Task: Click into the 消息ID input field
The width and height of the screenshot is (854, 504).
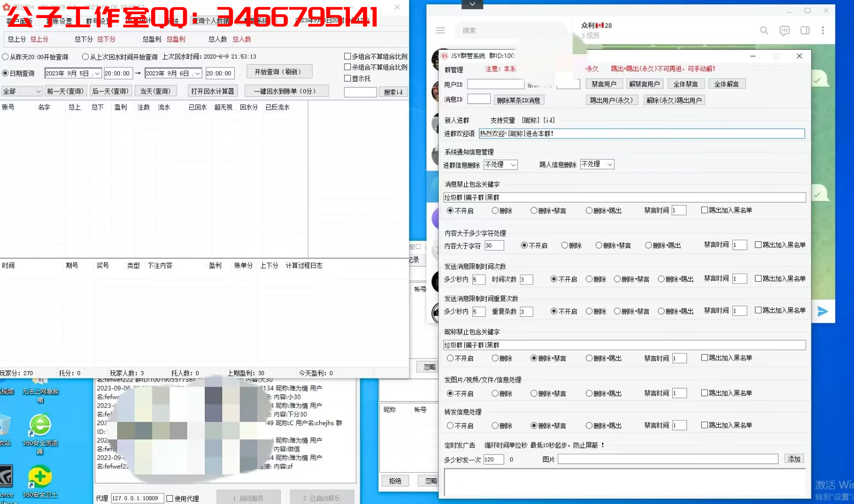Action: tap(479, 99)
